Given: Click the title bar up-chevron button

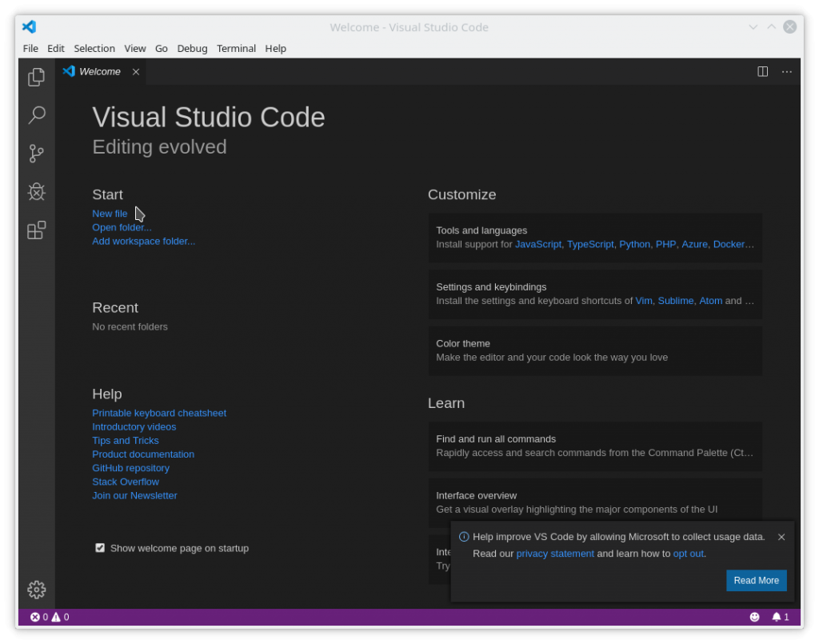Looking at the screenshot, I should (x=771, y=26).
